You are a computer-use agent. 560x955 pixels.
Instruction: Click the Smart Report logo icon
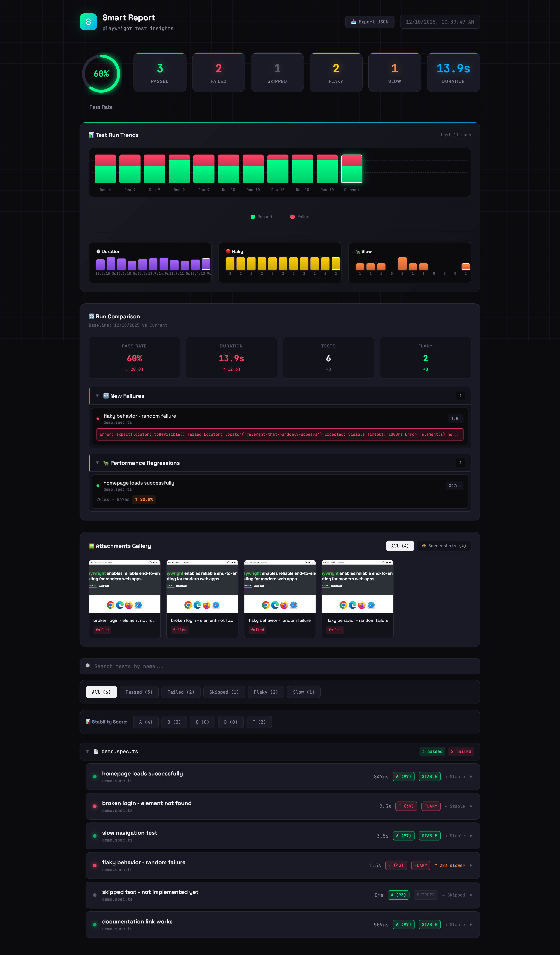coord(88,22)
